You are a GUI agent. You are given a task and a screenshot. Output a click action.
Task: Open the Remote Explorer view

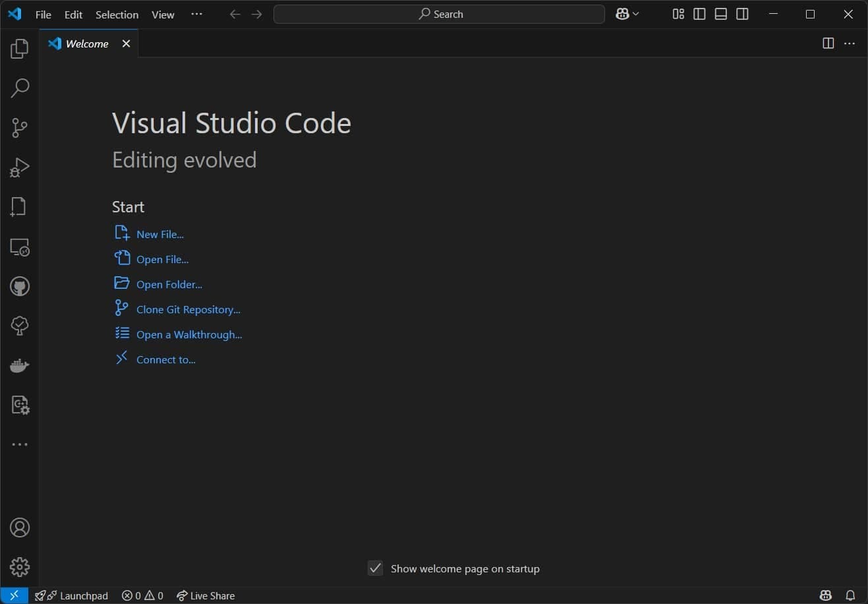tap(19, 247)
